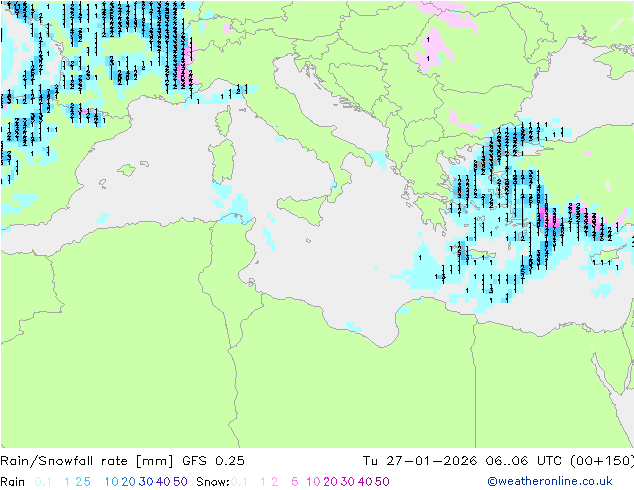634x490 pixels.
Task: Pick the Rain legend 40 value
Action: click(x=163, y=482)
